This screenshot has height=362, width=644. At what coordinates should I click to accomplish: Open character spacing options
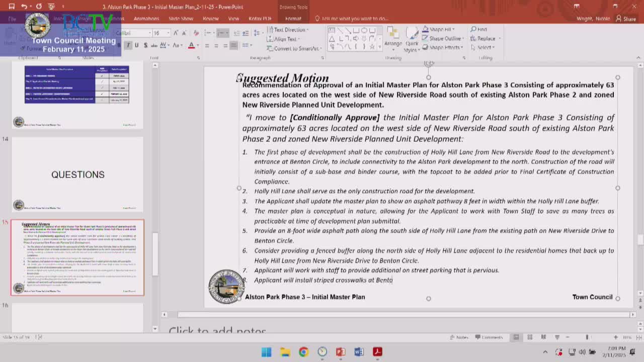[165, 45]
